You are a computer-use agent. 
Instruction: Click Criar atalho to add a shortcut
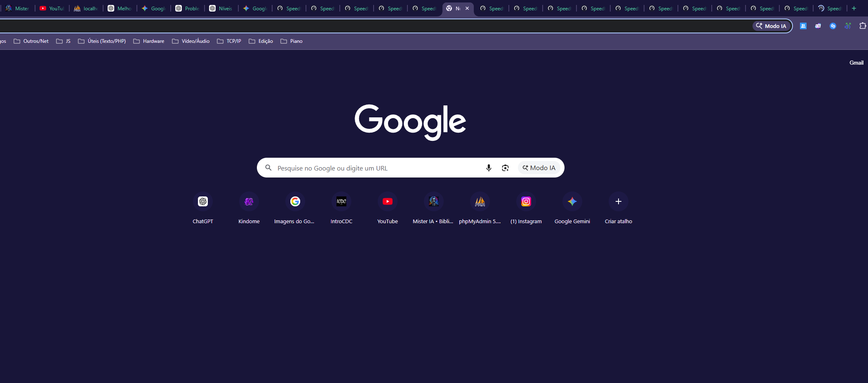pos(618,201)
